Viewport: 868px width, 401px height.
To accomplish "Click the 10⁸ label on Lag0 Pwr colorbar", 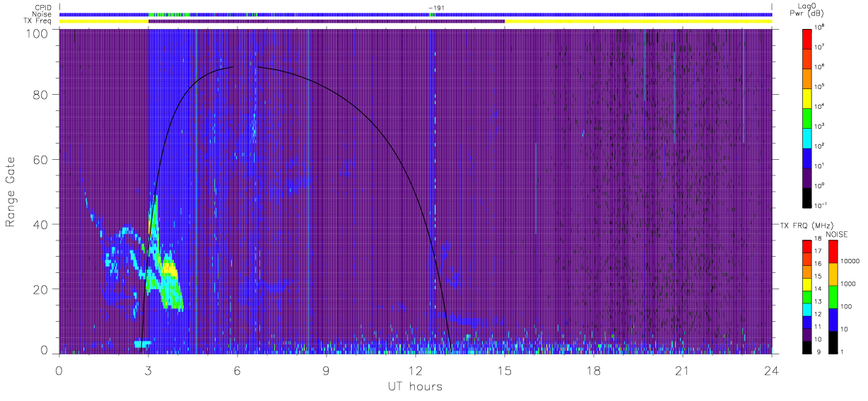I will [820, 28].
